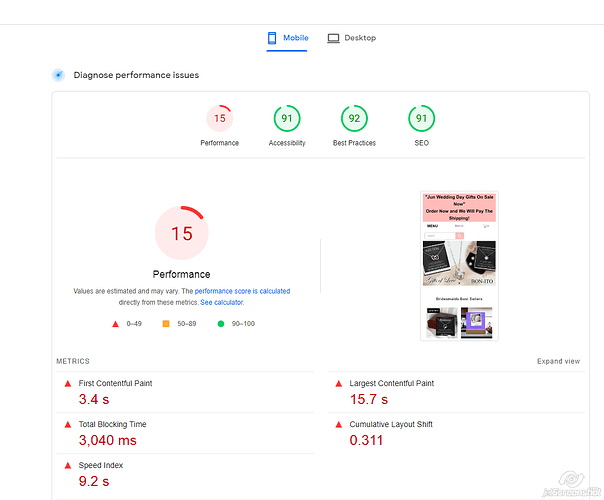The height and width of the screenshot is (500, 604).
Task: Click the Speed Index metric
Action: pyautogui.click(x=101, y=465)
